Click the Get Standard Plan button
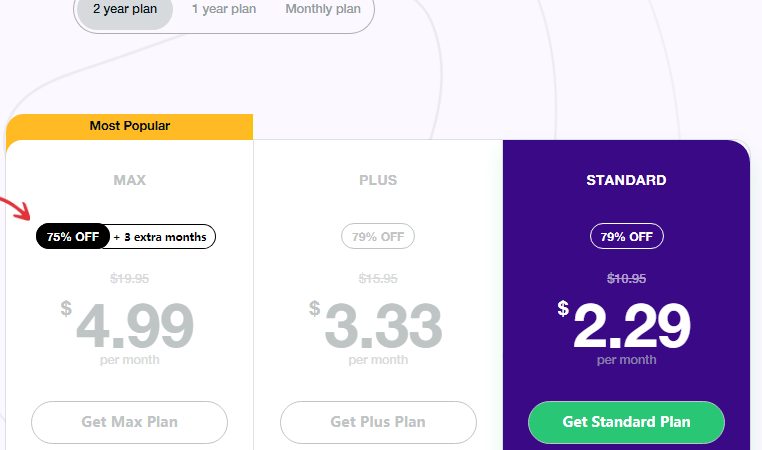 tap(626, 422)
